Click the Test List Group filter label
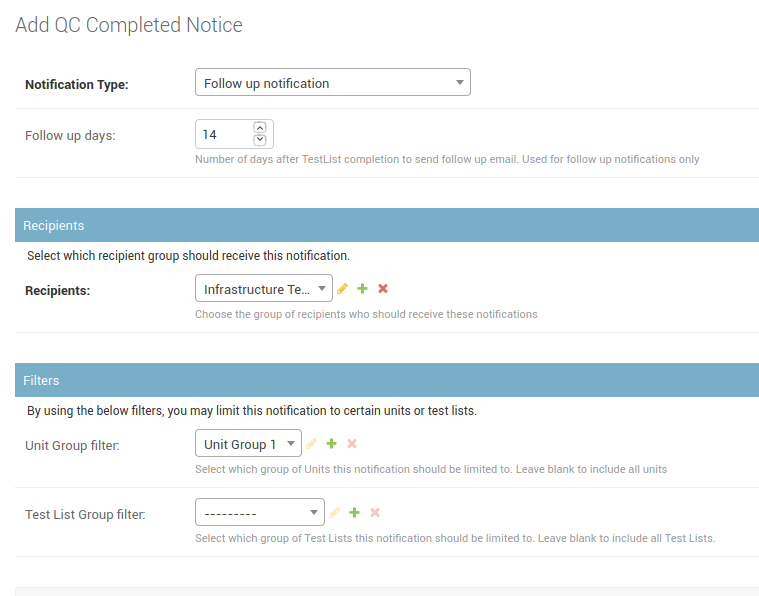The height and width of the screenshot is (596, 759). 85,514
